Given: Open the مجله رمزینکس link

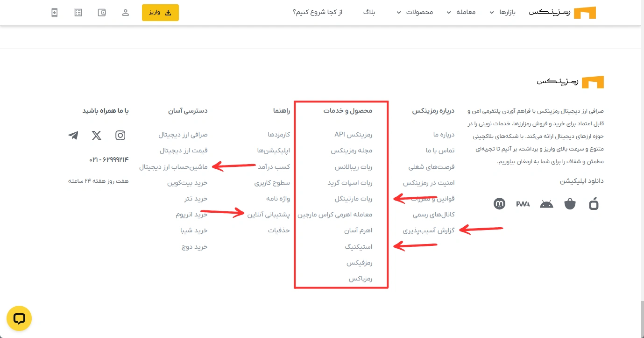Looking at the screenshot, I should click(x=352, y=151).
